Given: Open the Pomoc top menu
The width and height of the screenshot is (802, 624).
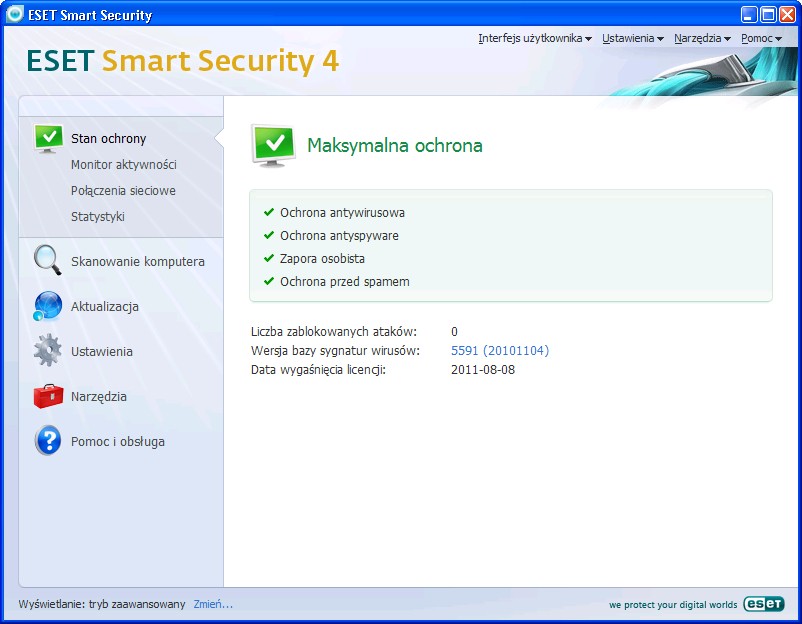Looking at the screenshot, I should (762, 38).
